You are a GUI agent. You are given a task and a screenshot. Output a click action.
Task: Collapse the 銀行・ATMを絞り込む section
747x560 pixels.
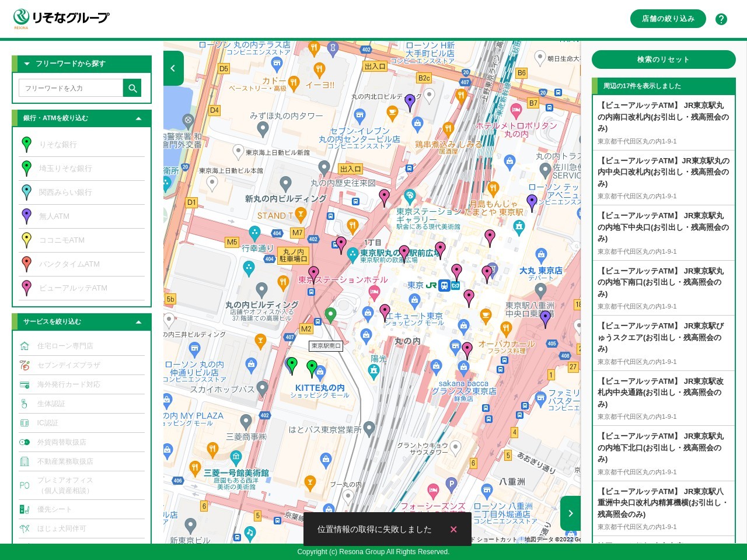pos(138,118)
